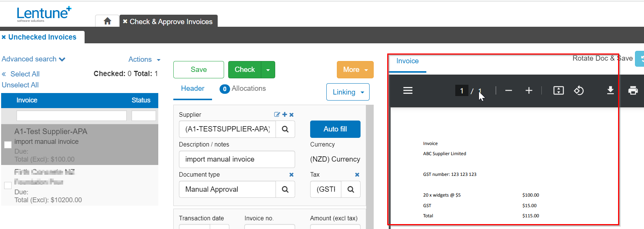Zoom out the invoice PDF
644x229 pixels.
click(x=509, y=90)
